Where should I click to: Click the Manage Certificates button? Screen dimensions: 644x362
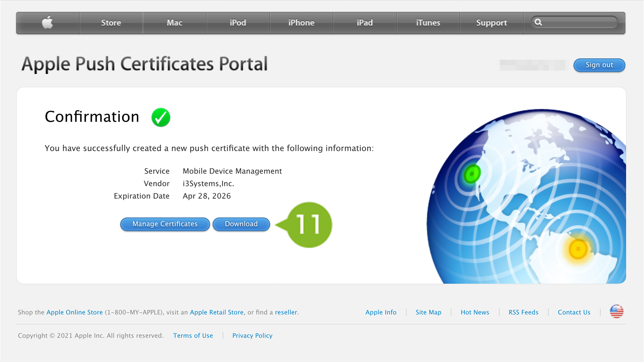click(x=165, y=224)
